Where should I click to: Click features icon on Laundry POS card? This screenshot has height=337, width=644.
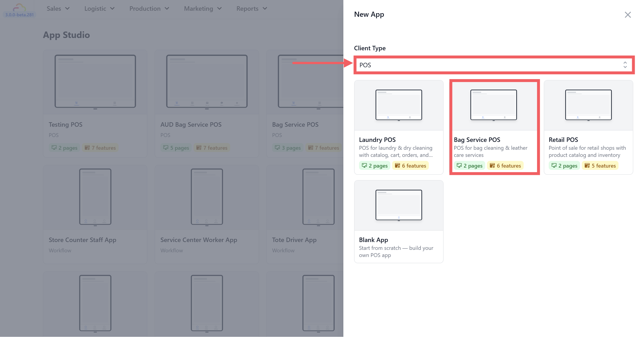[397, 165]
